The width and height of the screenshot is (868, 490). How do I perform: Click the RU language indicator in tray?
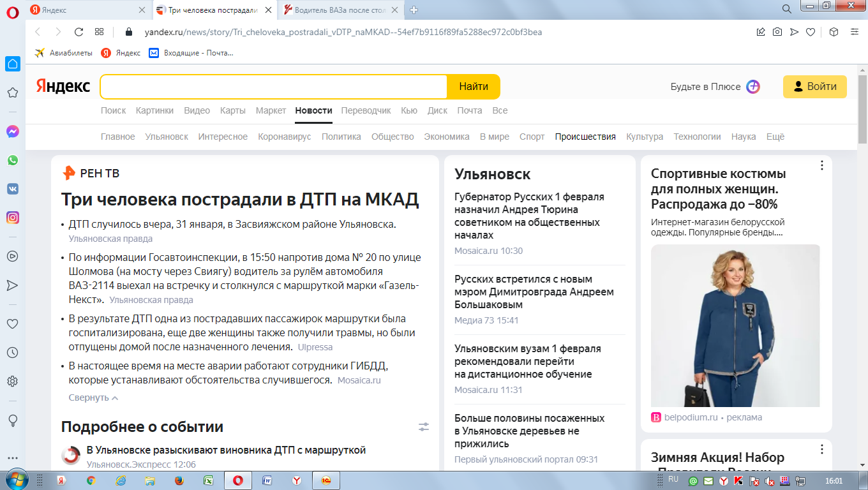(x=673, y=479)
